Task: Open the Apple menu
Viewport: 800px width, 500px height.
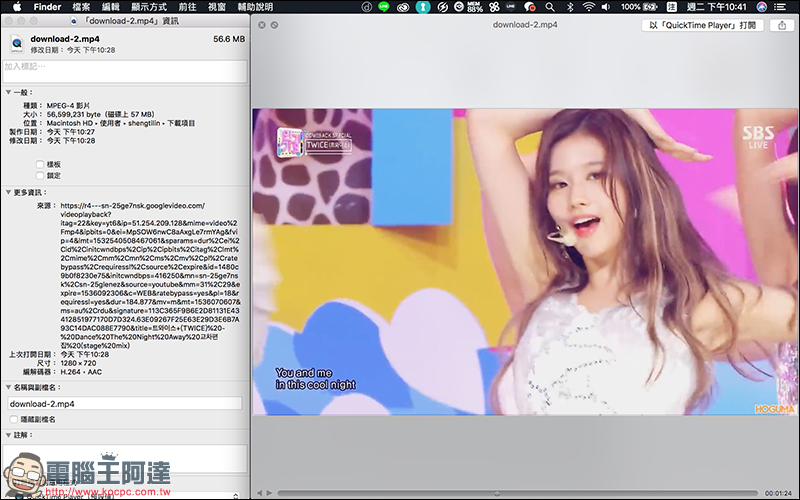Action: tap(17, 7)
